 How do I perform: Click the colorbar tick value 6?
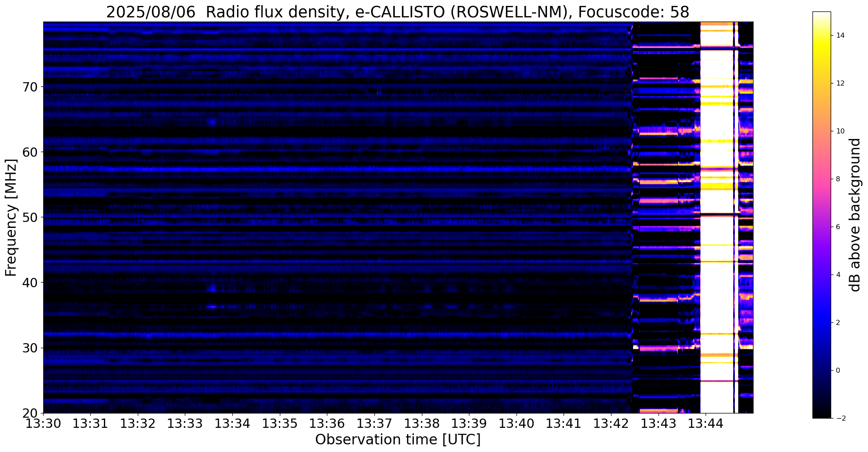(838, 227)
